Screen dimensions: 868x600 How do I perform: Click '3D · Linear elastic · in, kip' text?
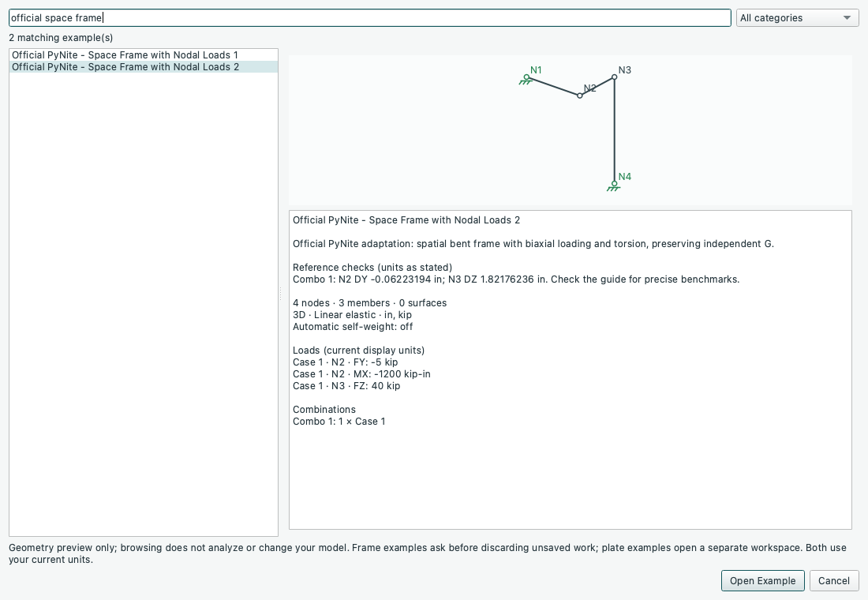click(x=352, y=315)
